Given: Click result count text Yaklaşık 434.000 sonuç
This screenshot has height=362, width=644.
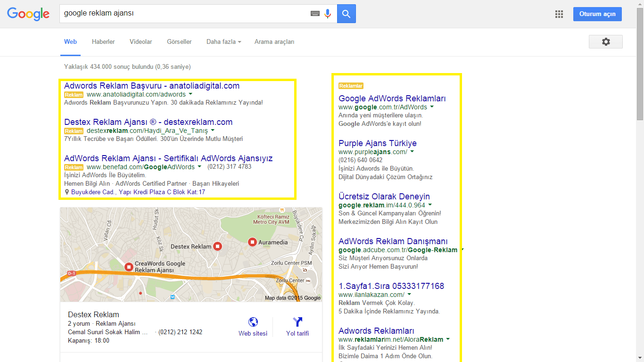Looking at the screenshot, I should 127,67.
